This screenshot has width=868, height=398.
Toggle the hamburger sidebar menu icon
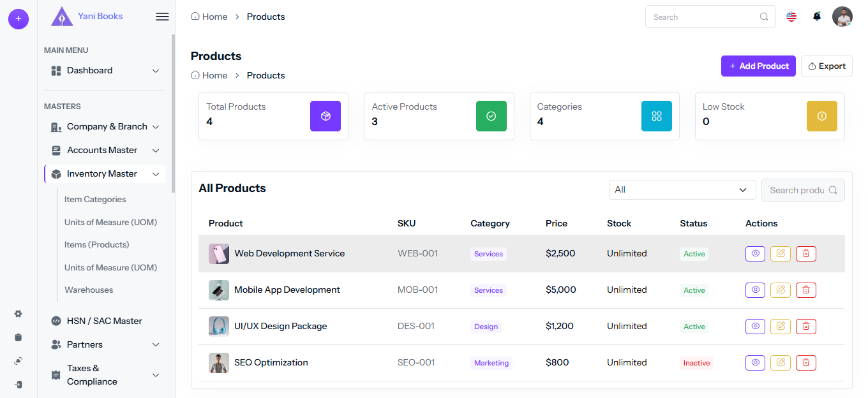162,17
